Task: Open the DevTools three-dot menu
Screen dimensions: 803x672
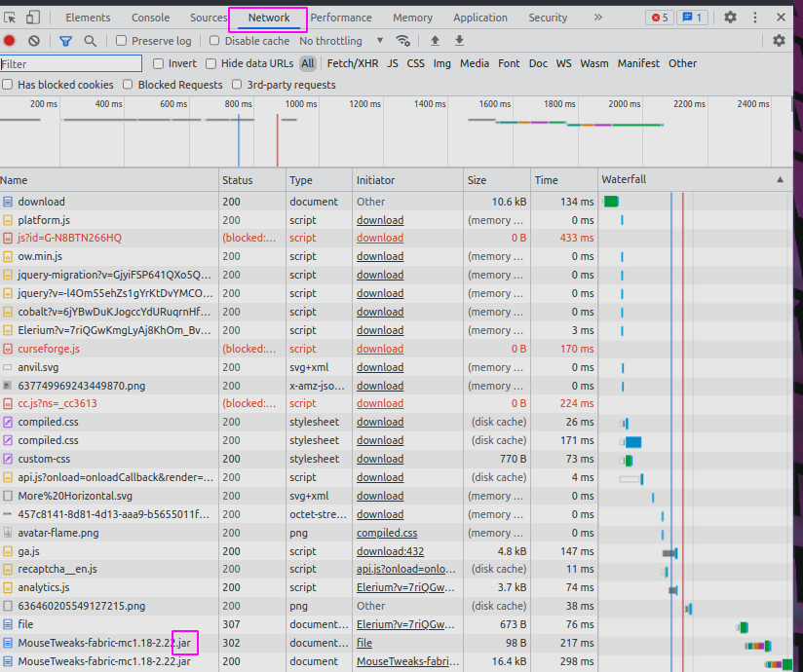Action: click(755, 18)
